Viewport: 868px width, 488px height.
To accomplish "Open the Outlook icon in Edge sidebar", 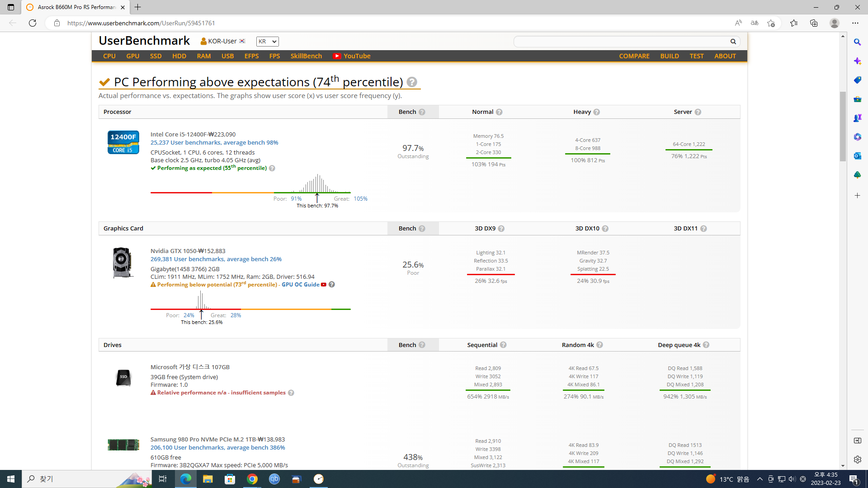I will [x=857, y=156].
